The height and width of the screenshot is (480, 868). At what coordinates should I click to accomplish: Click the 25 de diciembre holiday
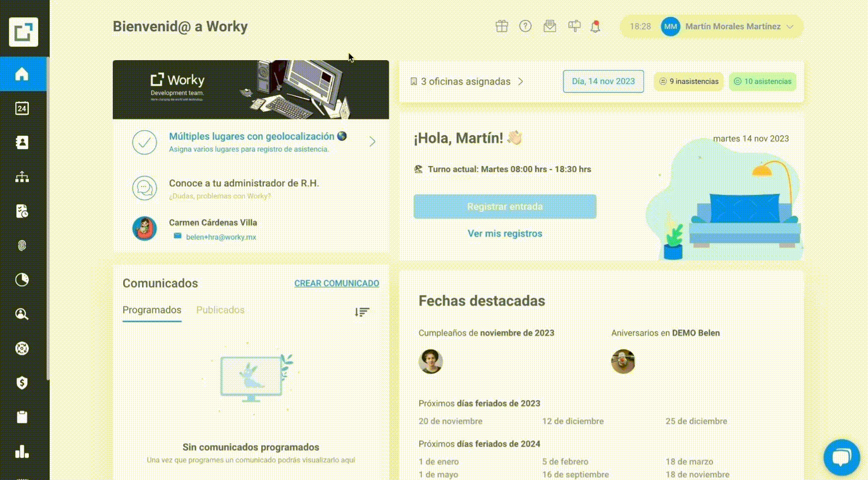pos(696,421)
